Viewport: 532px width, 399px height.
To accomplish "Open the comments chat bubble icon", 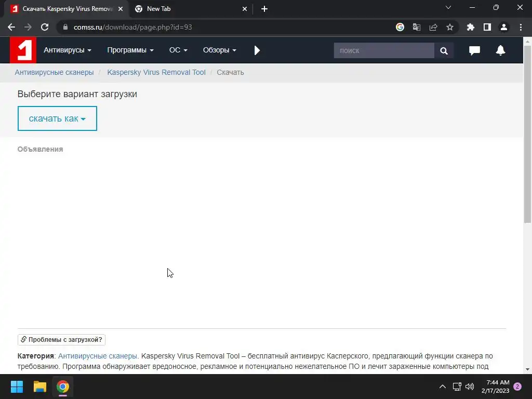I will click(x=474, y=50).
